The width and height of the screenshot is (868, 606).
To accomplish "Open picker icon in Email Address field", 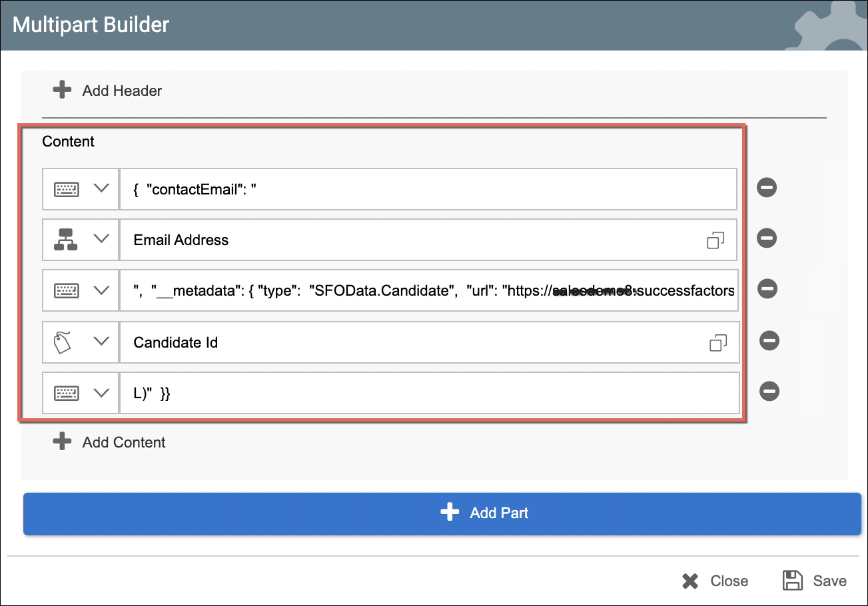I will pyautogui.click(x=715, y=240).
